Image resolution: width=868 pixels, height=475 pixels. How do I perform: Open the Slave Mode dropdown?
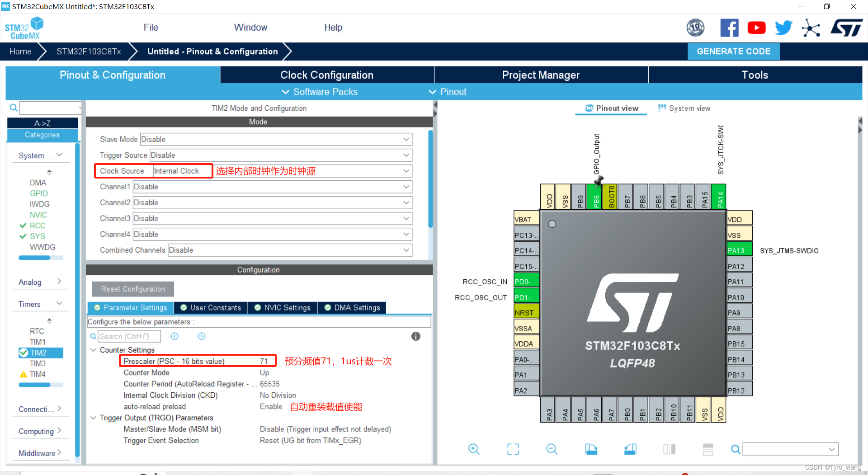tap(276, 139)
